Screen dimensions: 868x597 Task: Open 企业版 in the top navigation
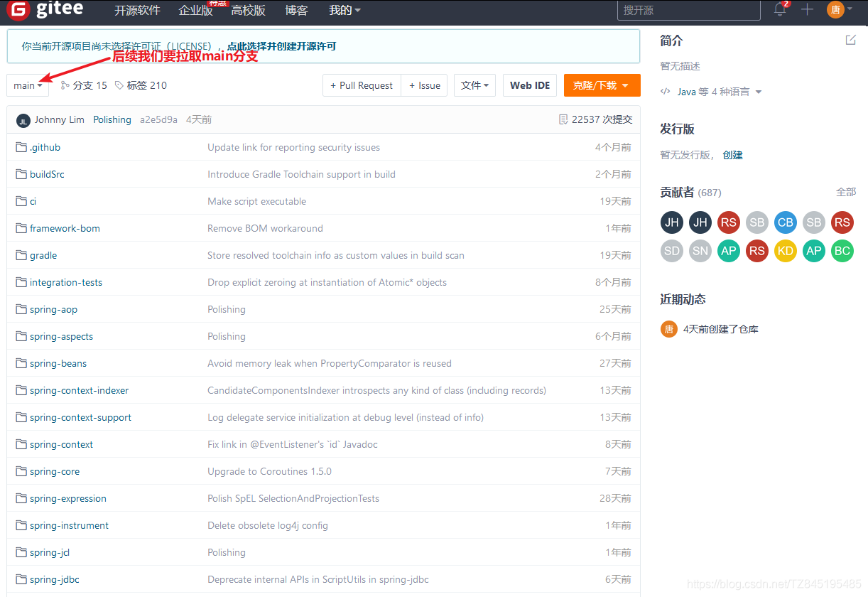(x=195, y=10)
